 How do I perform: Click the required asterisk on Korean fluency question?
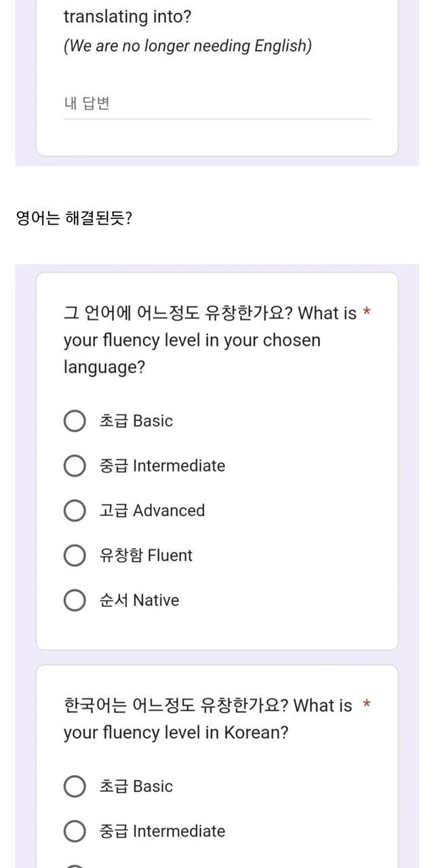tap(367, 705)
